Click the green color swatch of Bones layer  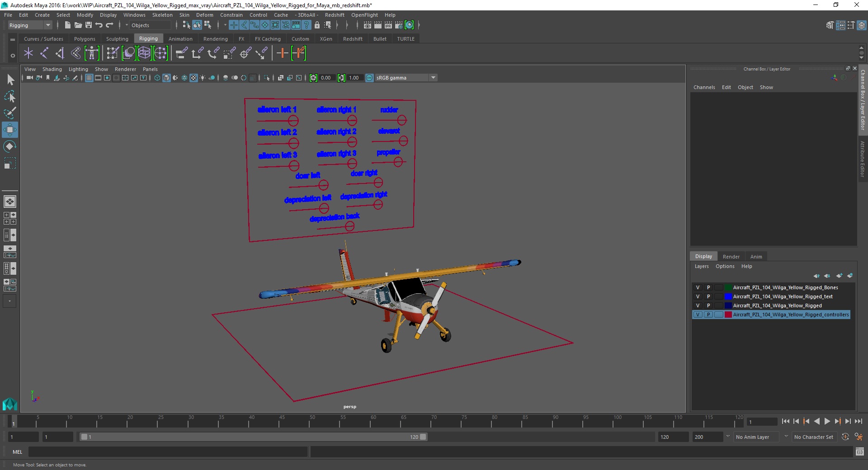728,287
